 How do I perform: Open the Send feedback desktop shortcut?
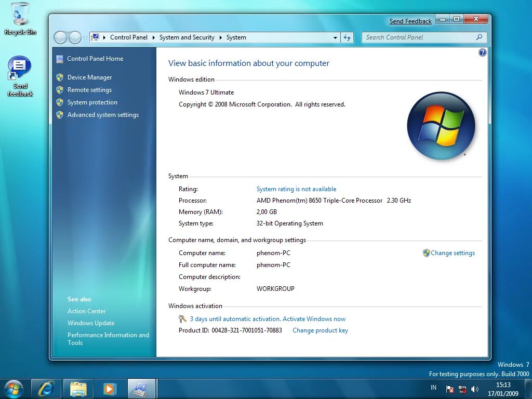click(20, 76)
